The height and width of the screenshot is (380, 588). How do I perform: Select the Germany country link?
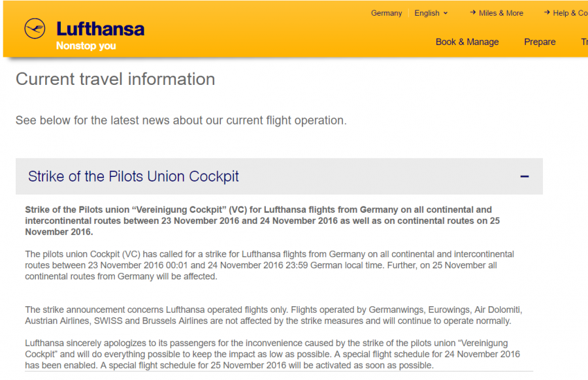coord(386,13)
